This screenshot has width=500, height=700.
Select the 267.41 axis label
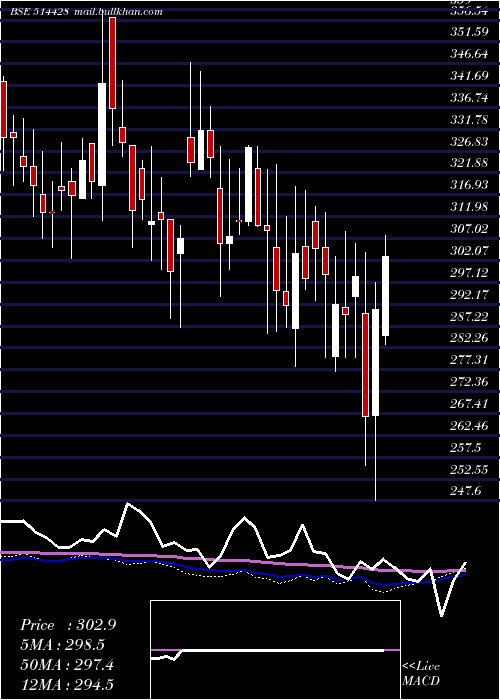pos(469,404)
